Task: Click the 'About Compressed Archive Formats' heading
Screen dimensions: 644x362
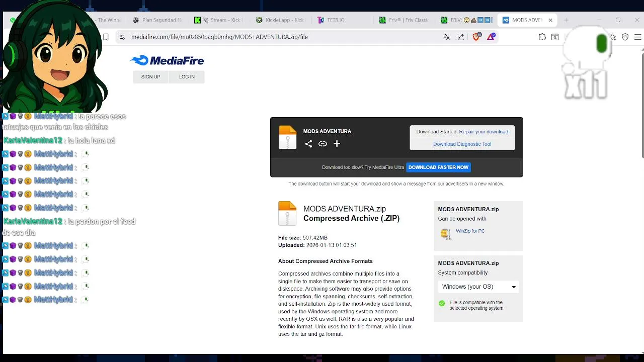Action: tap(326, 261)
